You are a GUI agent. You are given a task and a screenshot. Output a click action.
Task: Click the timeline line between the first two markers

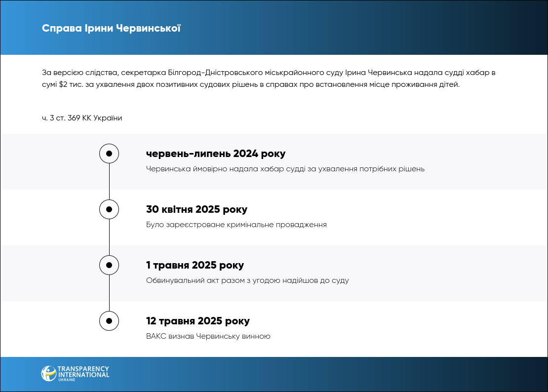(x=109, y=182)
